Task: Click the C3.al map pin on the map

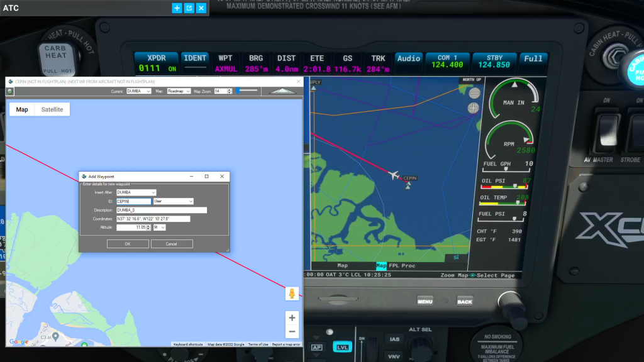Action: coord(56,337)
